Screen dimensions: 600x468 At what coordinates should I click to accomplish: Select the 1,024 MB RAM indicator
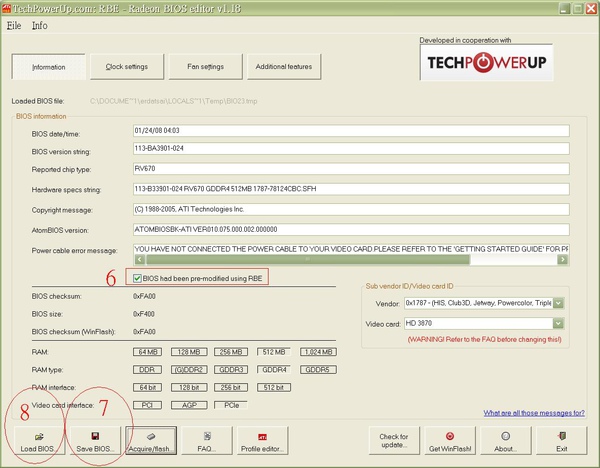[318, 352]
